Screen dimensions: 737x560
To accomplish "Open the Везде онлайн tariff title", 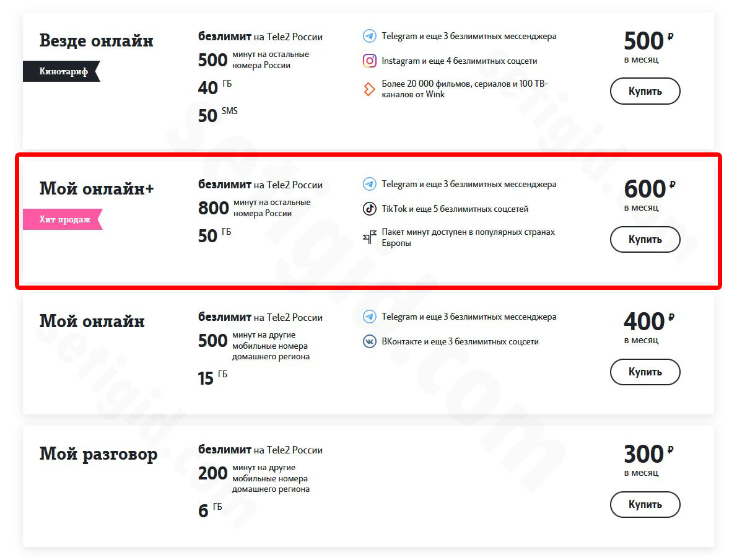I will click(x=97, y=41).
